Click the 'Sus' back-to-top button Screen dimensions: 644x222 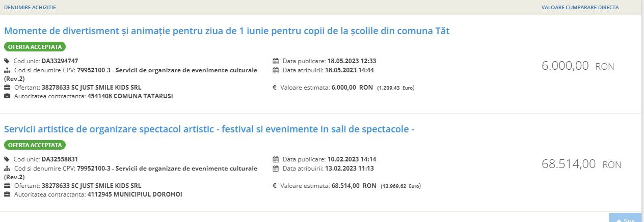(625, 218)
